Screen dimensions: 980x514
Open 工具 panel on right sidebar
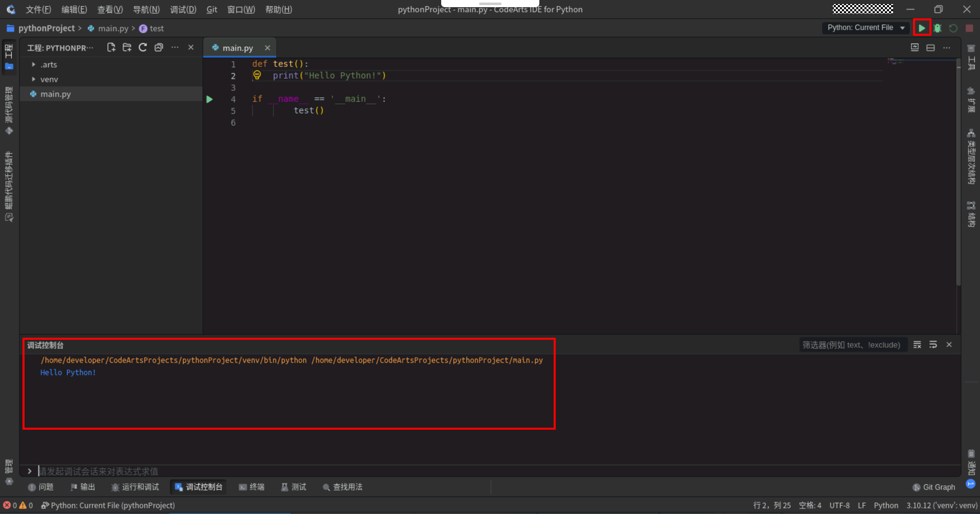[x=971, y=56]
